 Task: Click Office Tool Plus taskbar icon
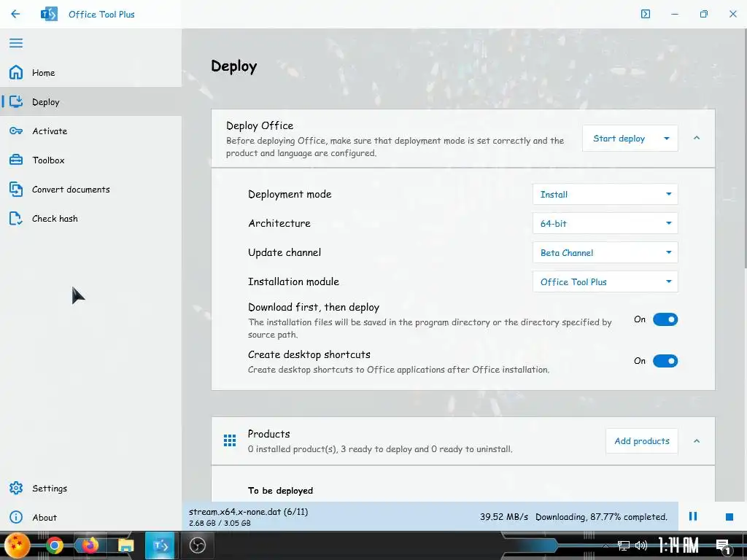[160, 545]
